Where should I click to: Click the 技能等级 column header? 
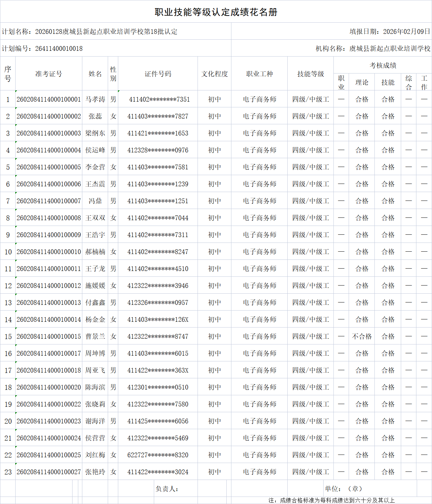click(310, 73)
